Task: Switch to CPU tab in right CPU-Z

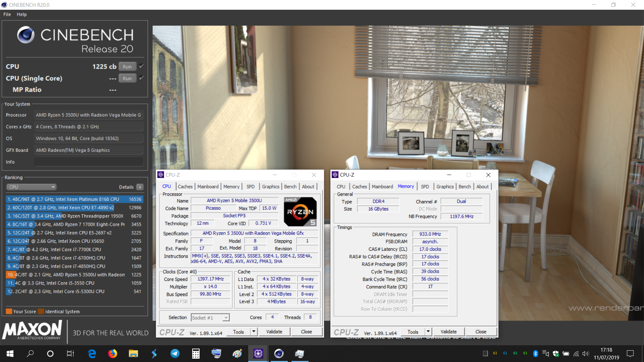Action: click(x=341, y=187)
